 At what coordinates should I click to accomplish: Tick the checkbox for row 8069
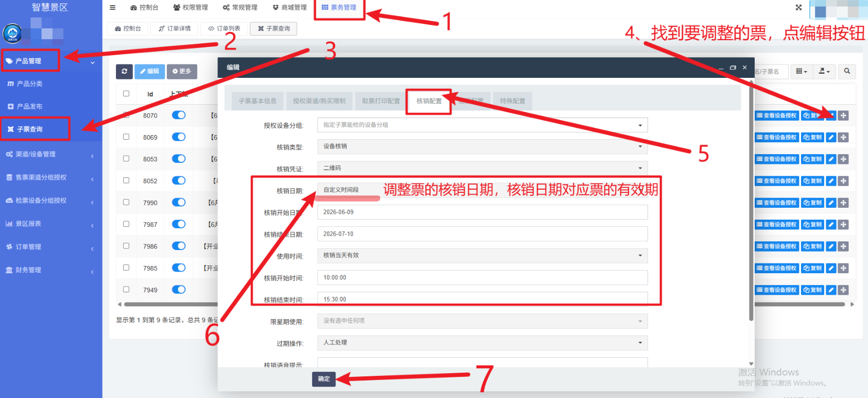point(126,137)
